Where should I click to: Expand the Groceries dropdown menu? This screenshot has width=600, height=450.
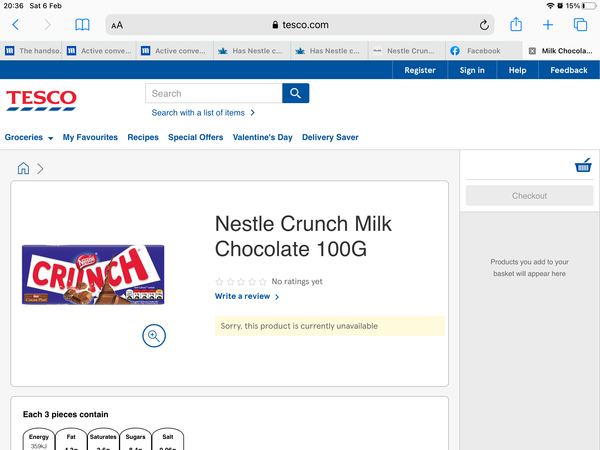[29, 137]
